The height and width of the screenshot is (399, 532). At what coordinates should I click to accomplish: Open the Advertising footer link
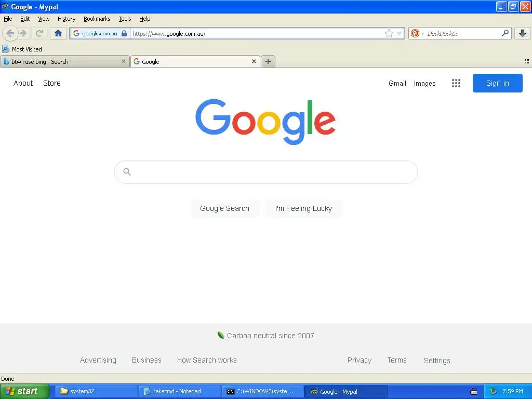point(98,360)
